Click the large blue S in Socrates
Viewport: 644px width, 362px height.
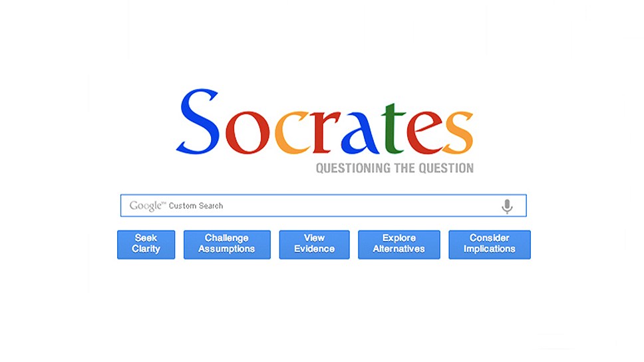coord(198,122)
